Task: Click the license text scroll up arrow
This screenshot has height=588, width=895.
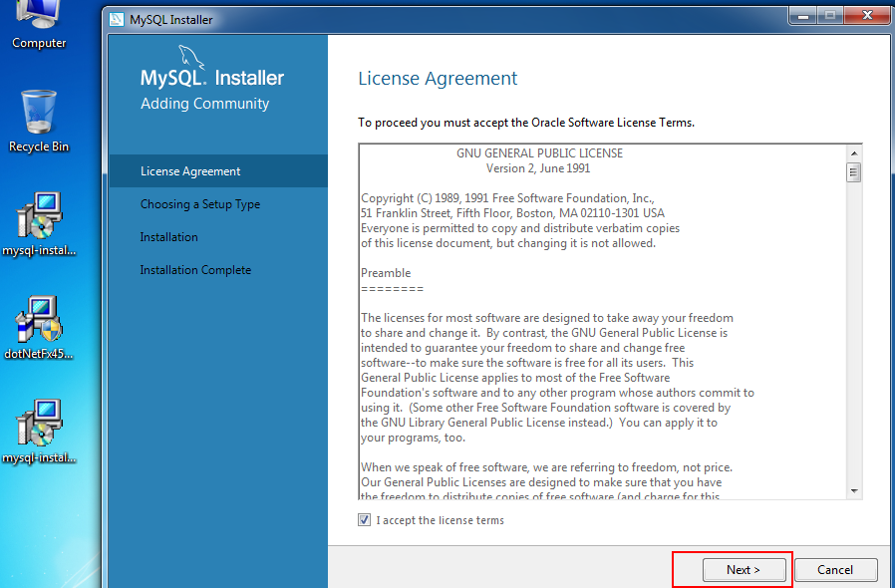Action: [854, 153]
